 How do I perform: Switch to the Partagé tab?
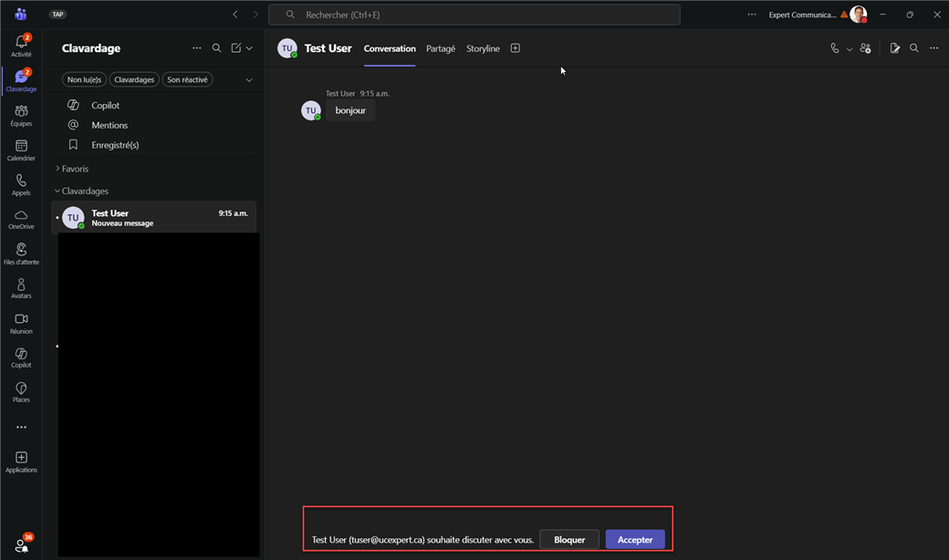tap(440, 49)
